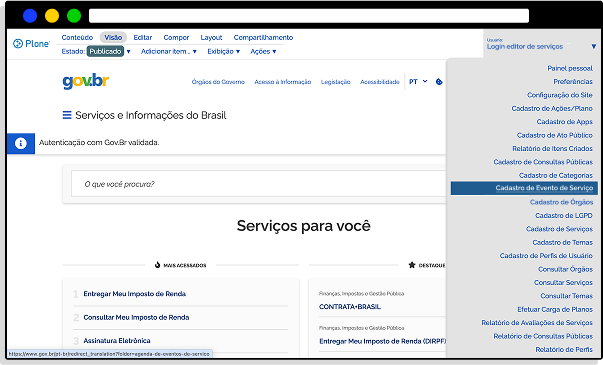Switch to the Conteúdo tab
This screenshot has width=603, height=365.
pos(77,37)
